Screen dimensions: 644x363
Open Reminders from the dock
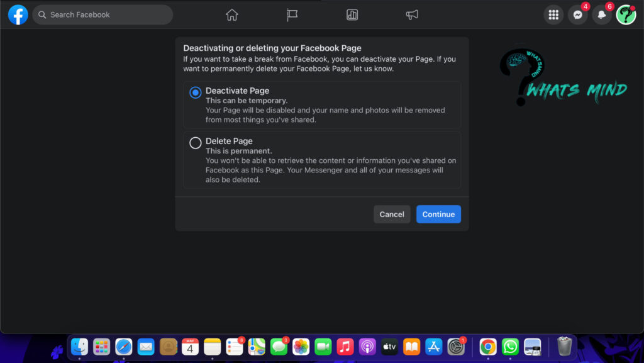point(235,347)
